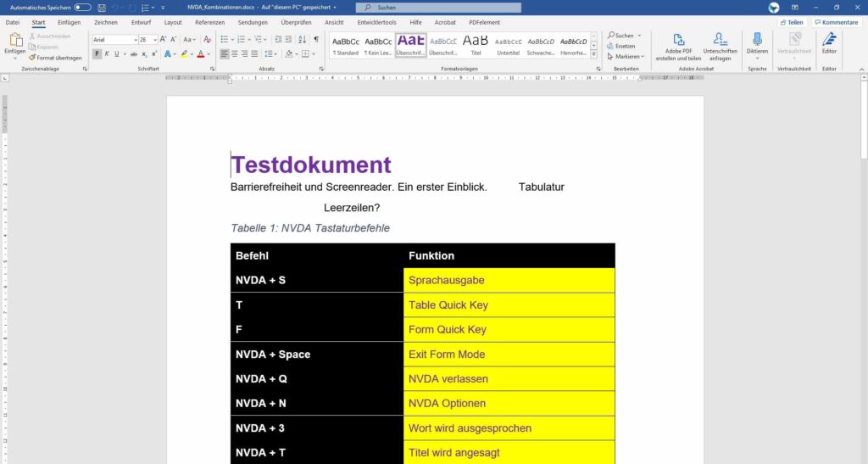
Task: Open the borders dropdown arrow
Action: [314, 54]
